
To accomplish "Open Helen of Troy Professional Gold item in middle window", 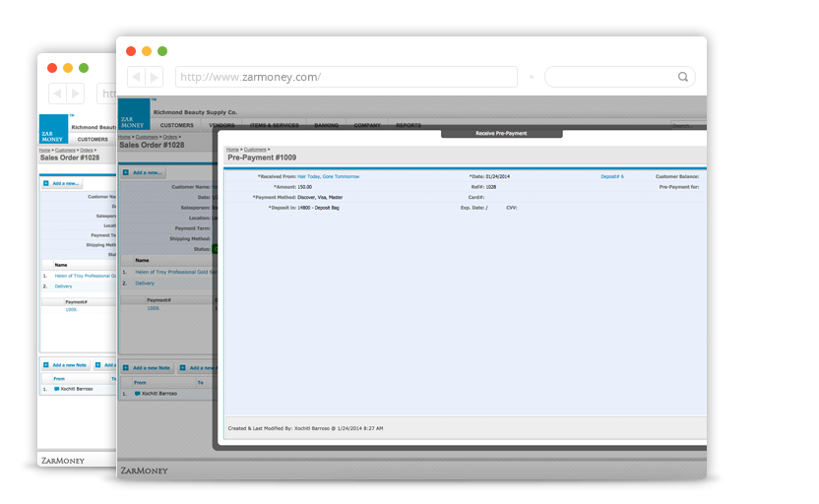I will pos(175,272).
